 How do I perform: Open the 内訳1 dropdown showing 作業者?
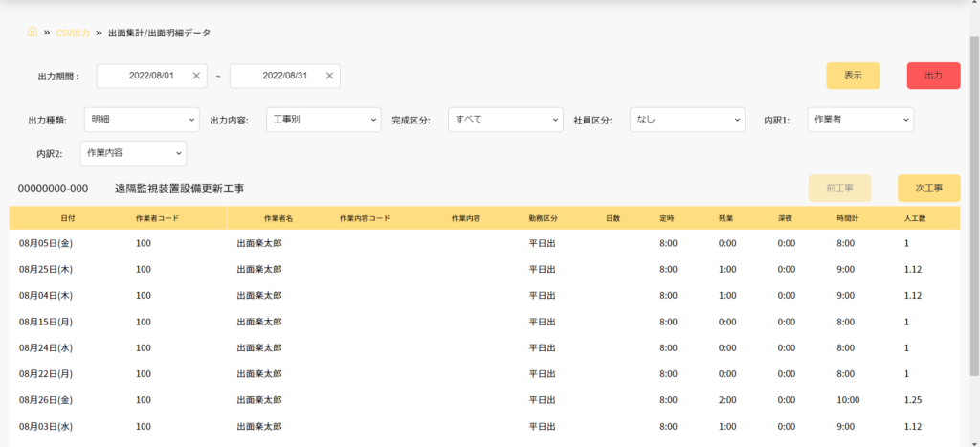point(860,120)
